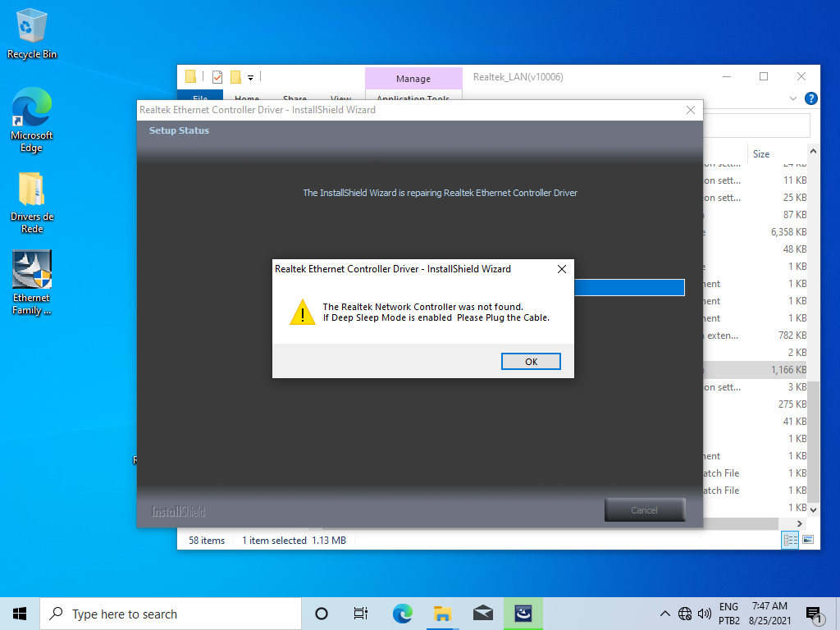Show hidden icons in the system tray
Screen dimensions: 840x630
tap(664, 614)
